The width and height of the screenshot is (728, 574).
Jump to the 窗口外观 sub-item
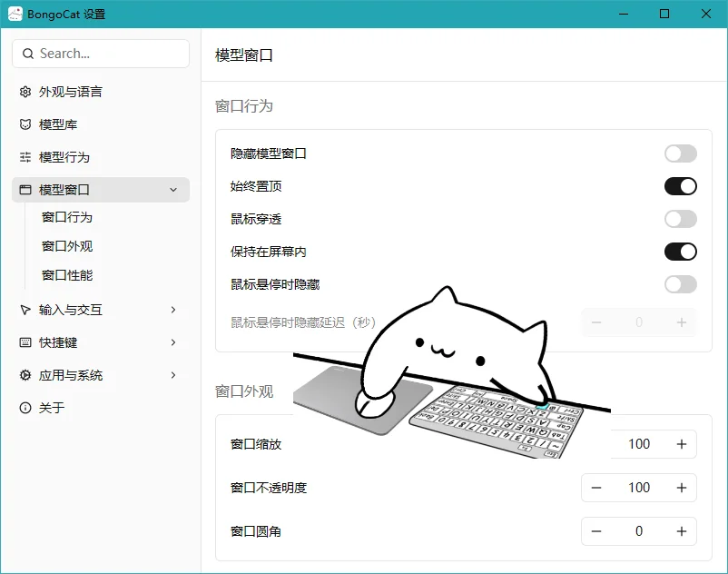coord(67,246)
